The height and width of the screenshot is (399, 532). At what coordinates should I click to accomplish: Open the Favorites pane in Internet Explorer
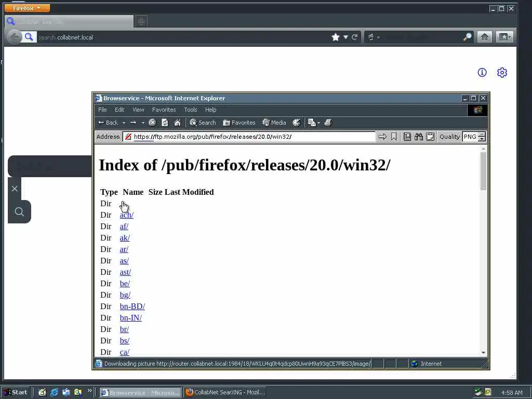pos(239,123)
